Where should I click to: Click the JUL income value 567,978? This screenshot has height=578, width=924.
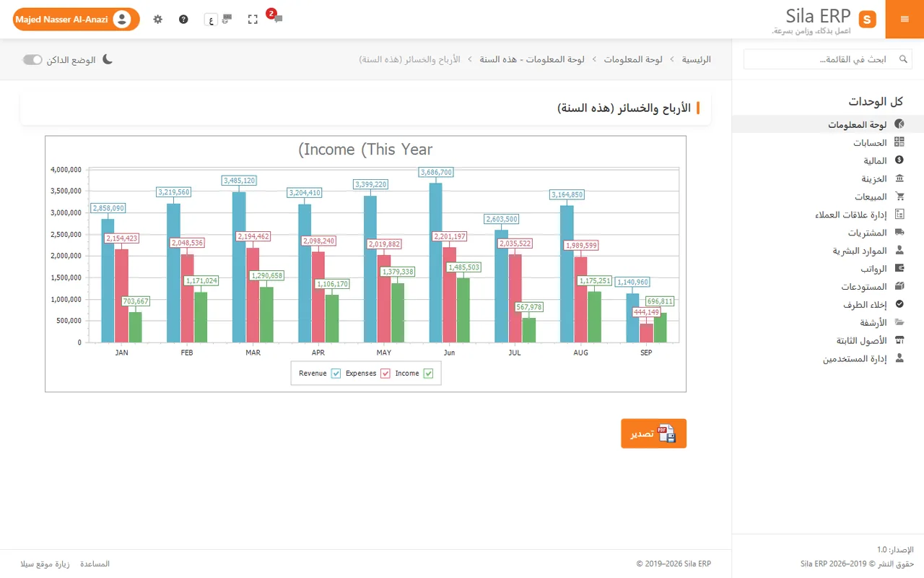(528, 307)
